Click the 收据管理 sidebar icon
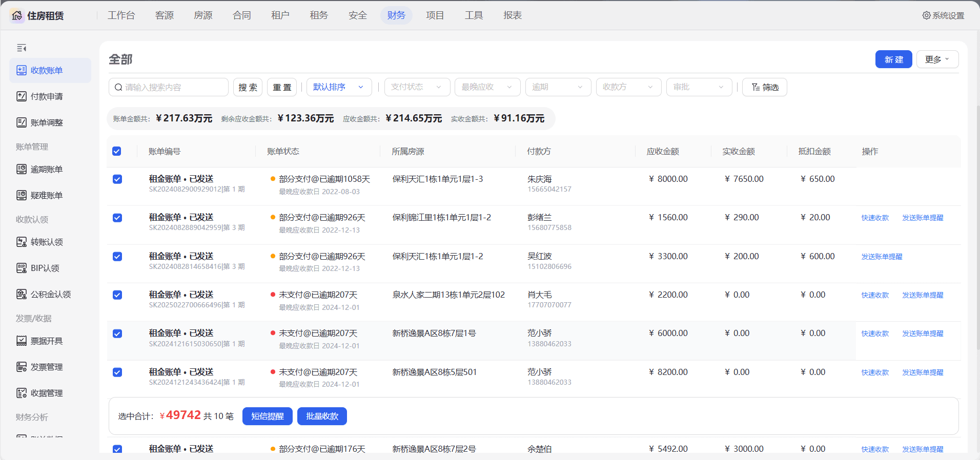The width and height of the screenshot is (980, 460). coord(22,393)
